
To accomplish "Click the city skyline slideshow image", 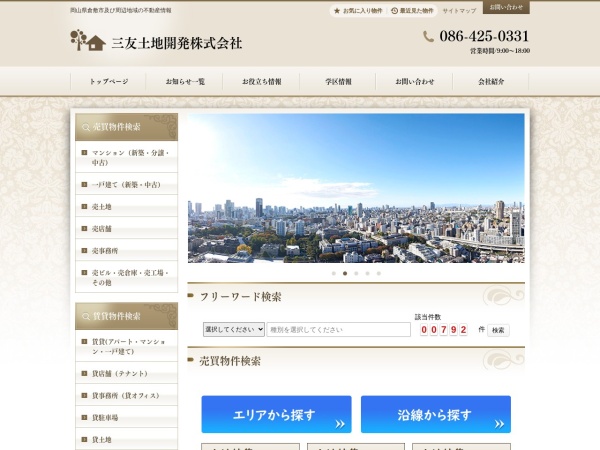I will point(356,188).
